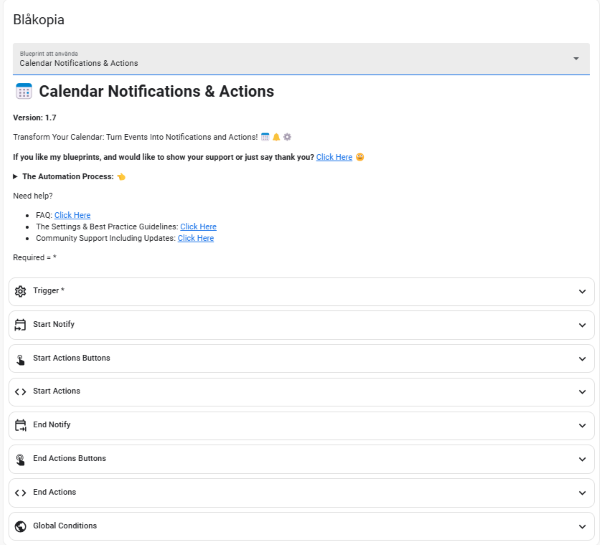Click the globe icon in Global Conditions

[x=20, y=526]
